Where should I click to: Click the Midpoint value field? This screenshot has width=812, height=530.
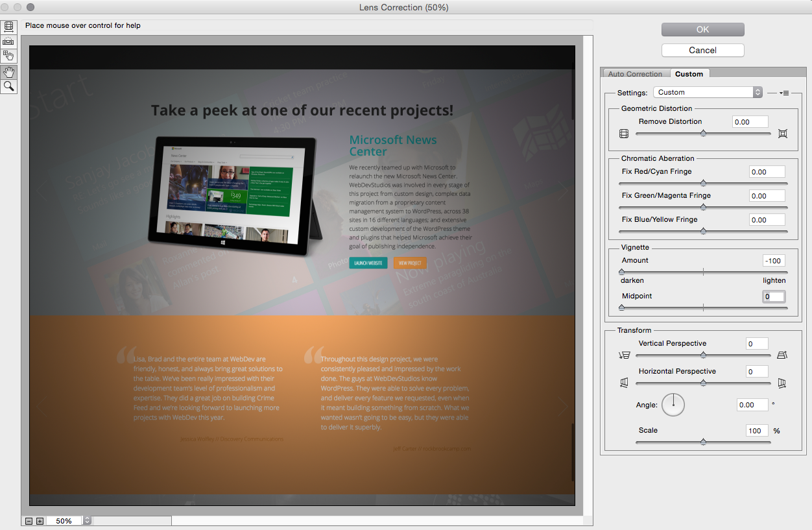pyautogui.click(x=774, y=296)
